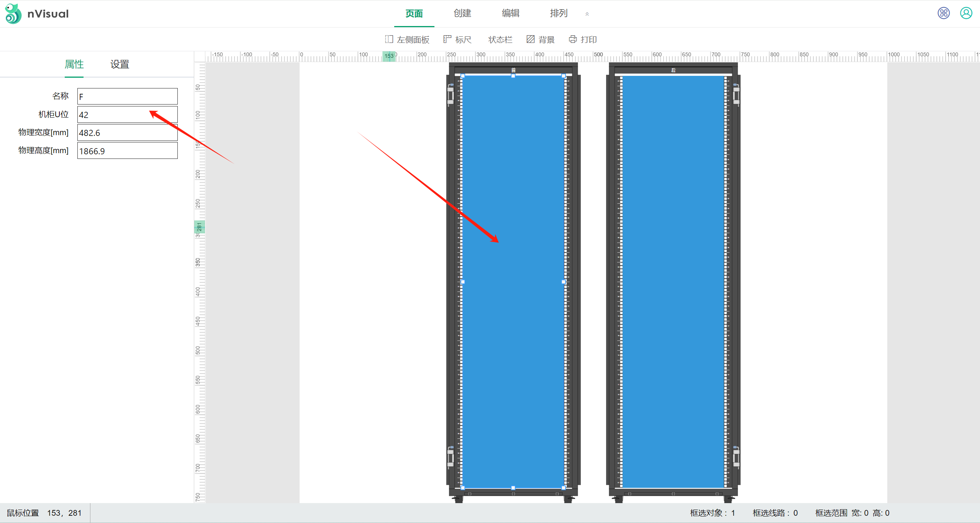Switch to the 创建 tab
This screenshot has width=980, height=523.
point(462,13)
